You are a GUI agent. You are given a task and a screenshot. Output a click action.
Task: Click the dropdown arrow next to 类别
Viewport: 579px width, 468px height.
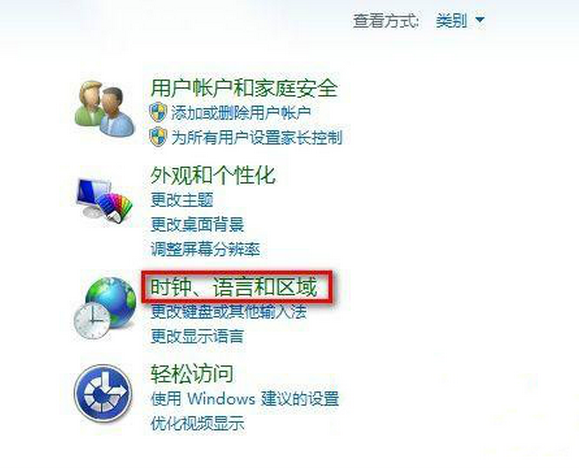pos(479,20)
